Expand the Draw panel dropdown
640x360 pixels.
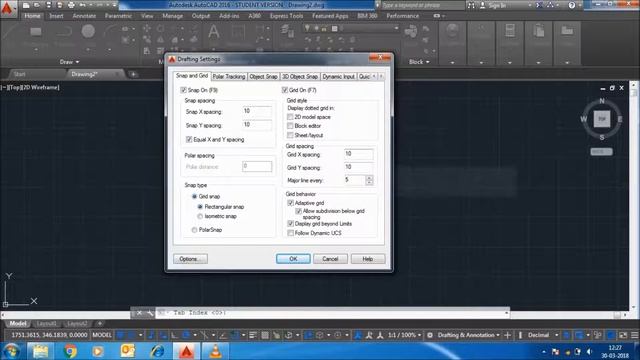pyautogui.click(x=69, y=62)
